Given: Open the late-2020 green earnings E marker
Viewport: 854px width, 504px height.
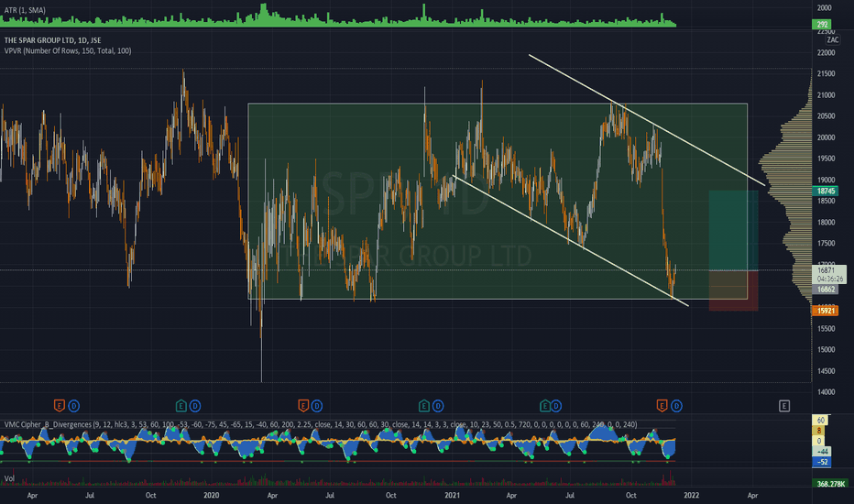Looking at the screenshot, I should pyautogui.click(x=423, y=405).
